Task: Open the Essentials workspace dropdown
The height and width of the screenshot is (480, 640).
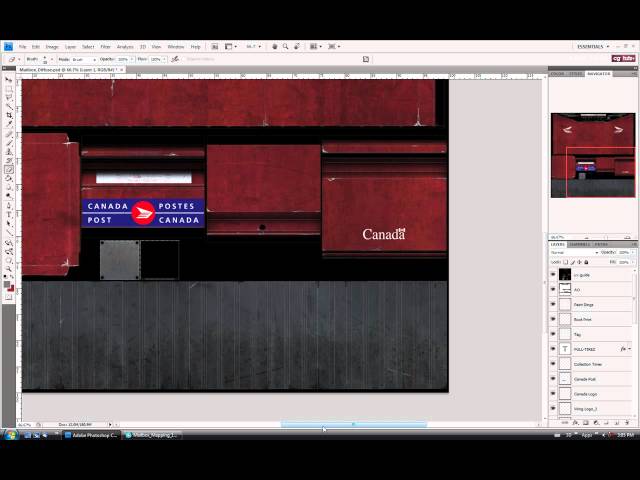Action: [x=592, y=46]
